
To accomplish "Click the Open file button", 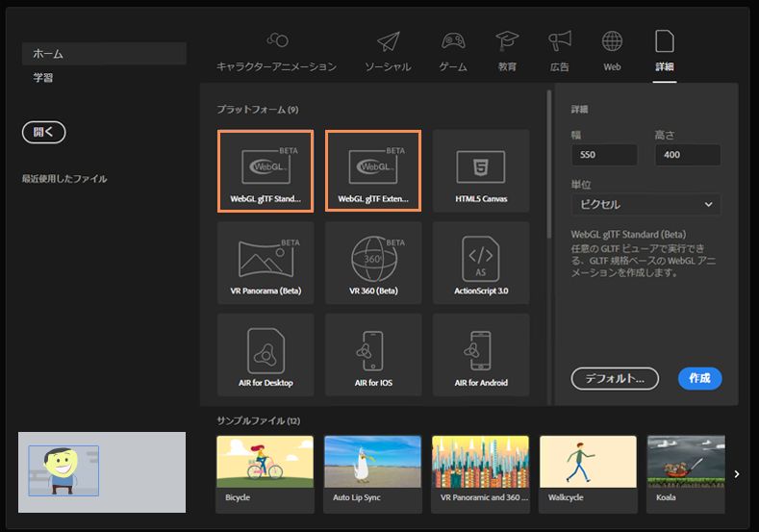I will [43, 132].
